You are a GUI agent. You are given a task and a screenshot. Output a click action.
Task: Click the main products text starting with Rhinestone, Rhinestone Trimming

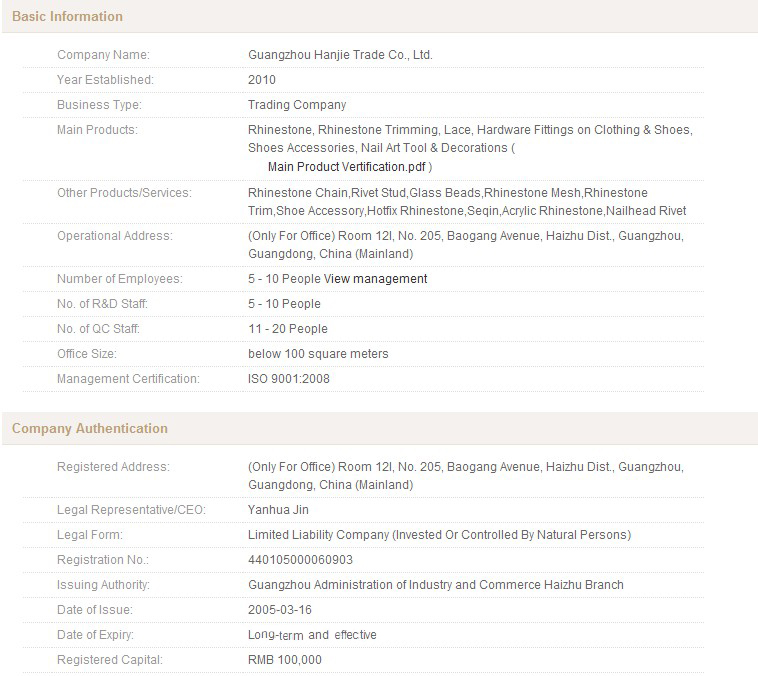pos(470,139)
